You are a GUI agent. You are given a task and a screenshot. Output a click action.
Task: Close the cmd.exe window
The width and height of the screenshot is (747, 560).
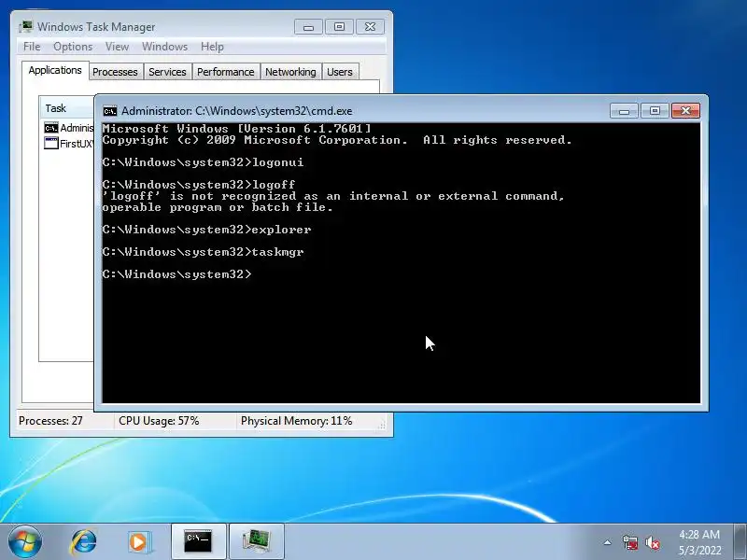click(x=685, y=111)
